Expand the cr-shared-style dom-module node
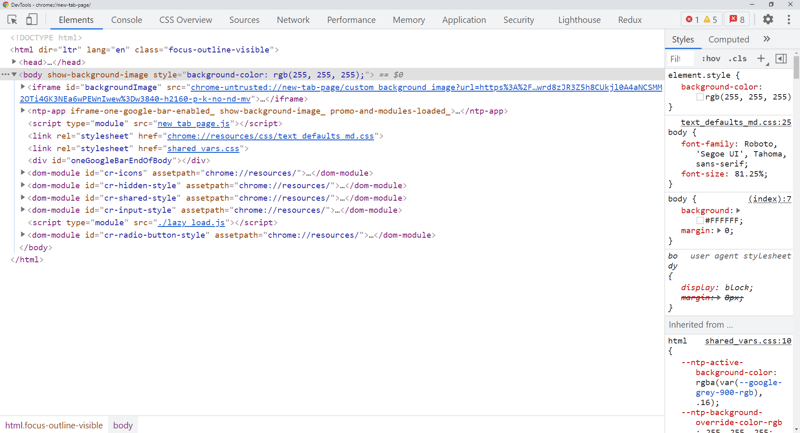The width and height of the screenshot is (800, 433). [22, 197]
